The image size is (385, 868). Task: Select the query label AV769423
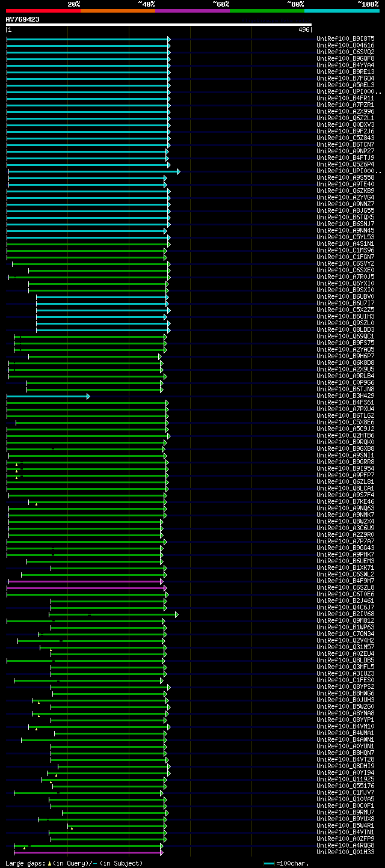click(23, 19)
